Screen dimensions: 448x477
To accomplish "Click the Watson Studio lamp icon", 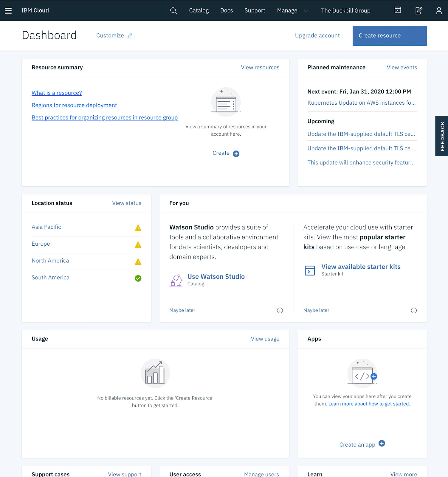I will pyautogui.click(x=176, y=280).
